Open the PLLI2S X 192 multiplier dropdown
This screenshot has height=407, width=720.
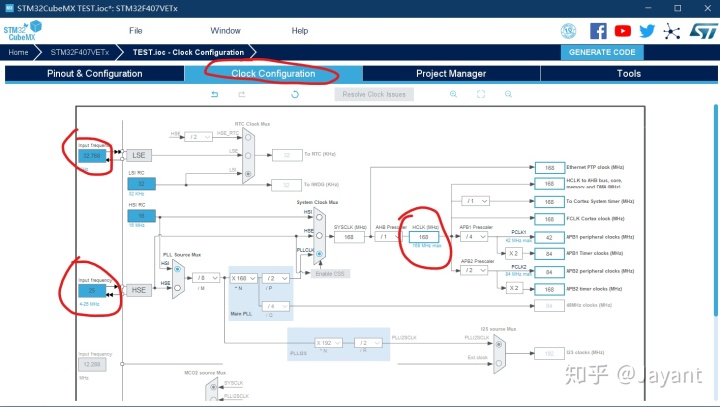[x=328, y=343]
